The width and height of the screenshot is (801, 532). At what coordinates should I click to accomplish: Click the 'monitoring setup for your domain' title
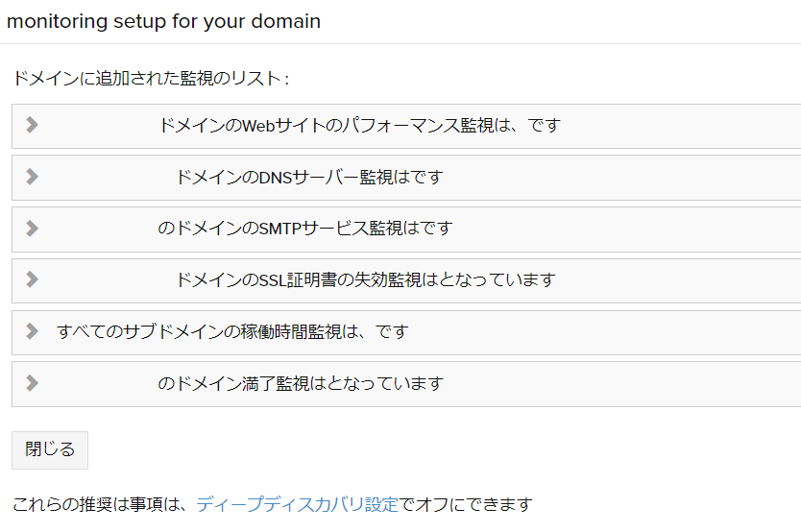pos(164,21)
